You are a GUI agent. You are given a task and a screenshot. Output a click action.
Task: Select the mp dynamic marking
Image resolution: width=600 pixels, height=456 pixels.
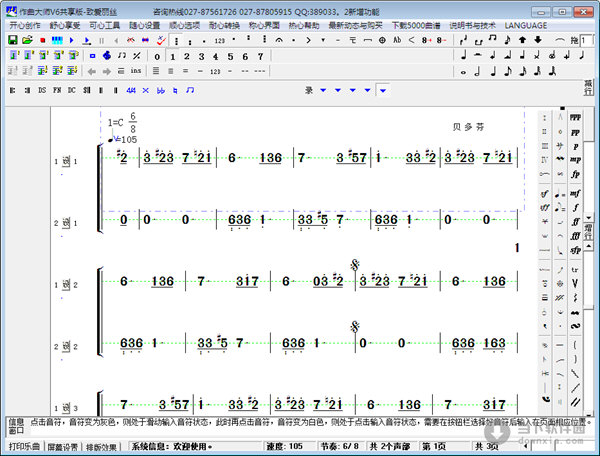[575, 159]
